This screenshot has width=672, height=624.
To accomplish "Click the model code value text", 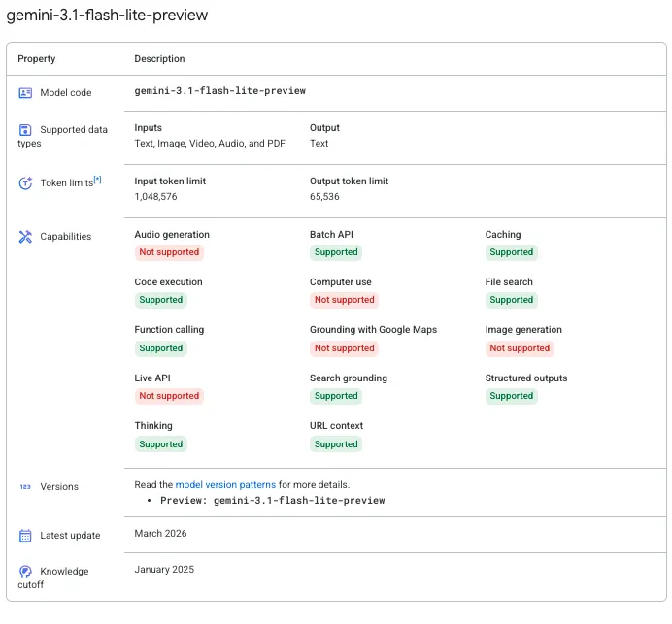I will point(219,91).
